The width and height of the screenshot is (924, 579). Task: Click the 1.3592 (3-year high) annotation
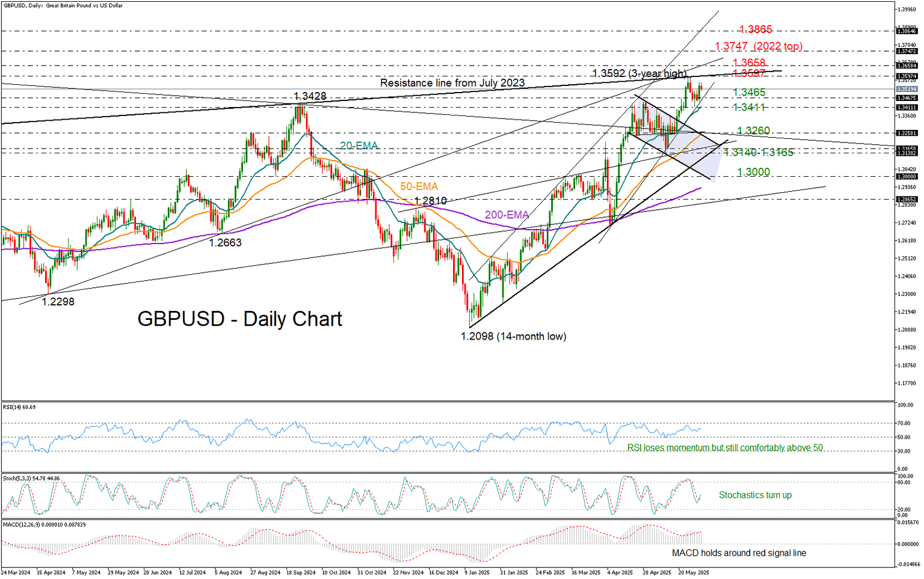click(639, 73)
